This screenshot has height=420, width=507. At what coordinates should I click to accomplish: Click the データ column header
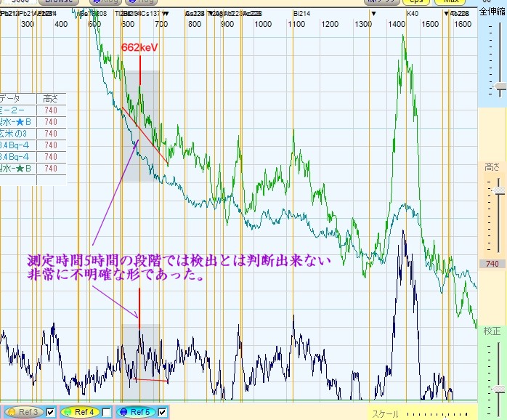tap(17, 99)
